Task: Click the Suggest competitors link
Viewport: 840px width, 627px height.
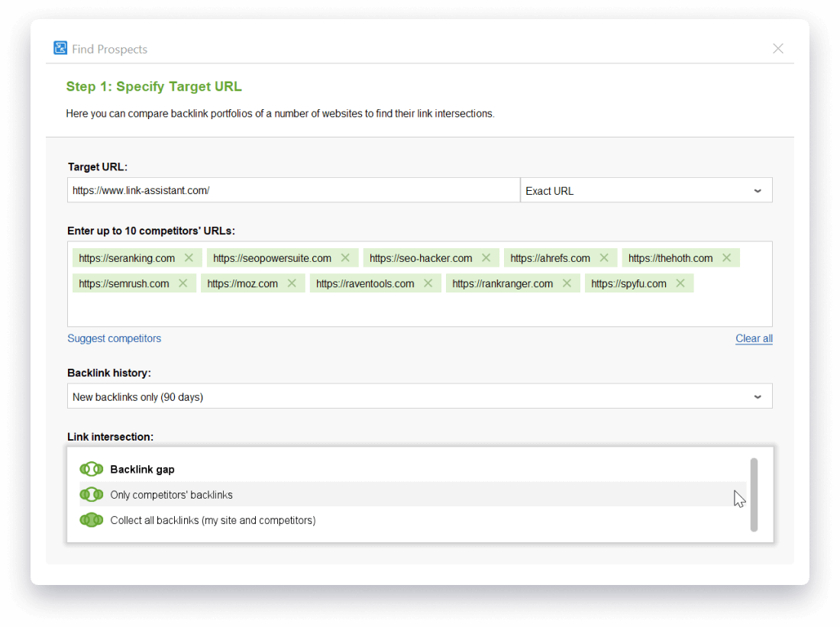Action: pos(114,338)
